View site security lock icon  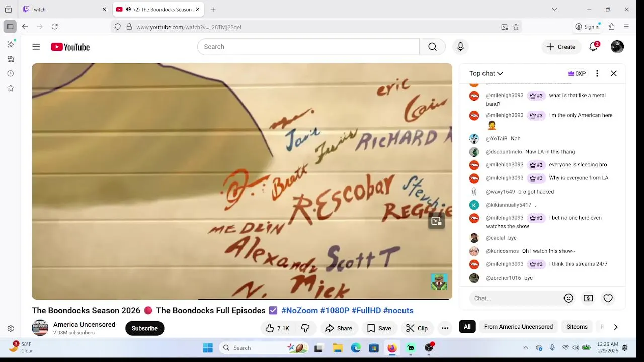pyautogui.click(x=129, y=27)
